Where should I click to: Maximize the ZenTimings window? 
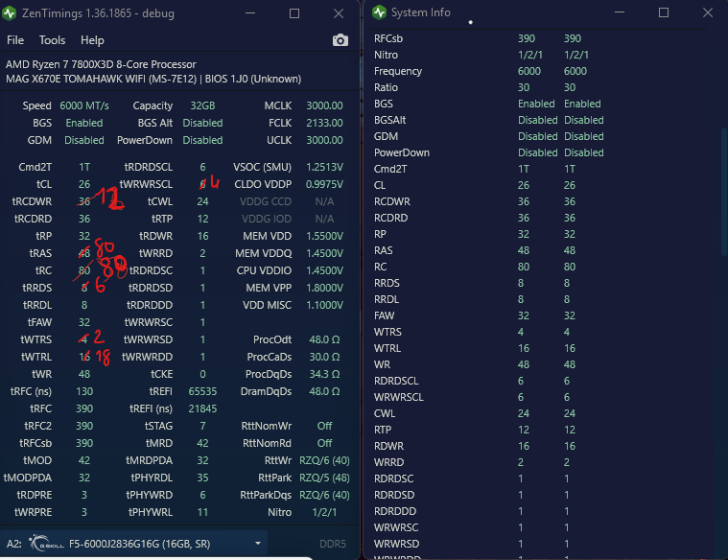pos(294,13)
